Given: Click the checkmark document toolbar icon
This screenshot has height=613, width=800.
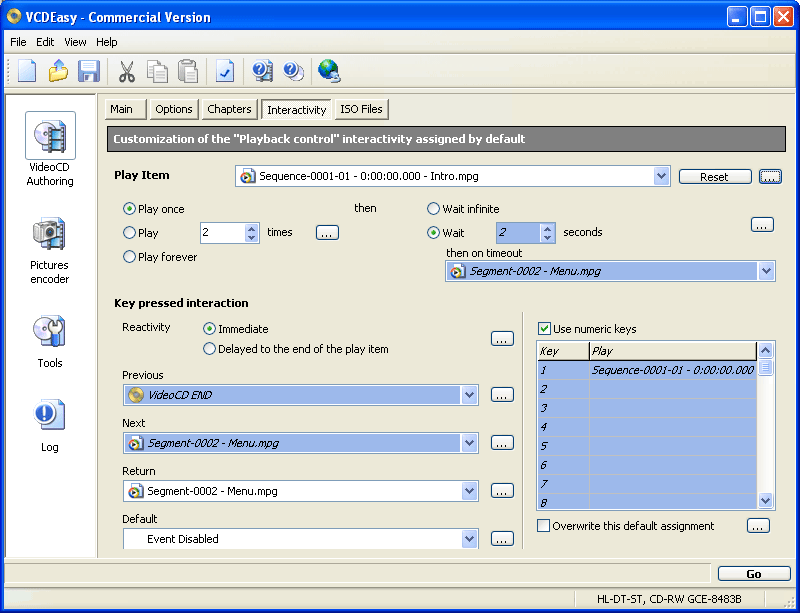Looking at the screenshot, I should coord(225,70).
